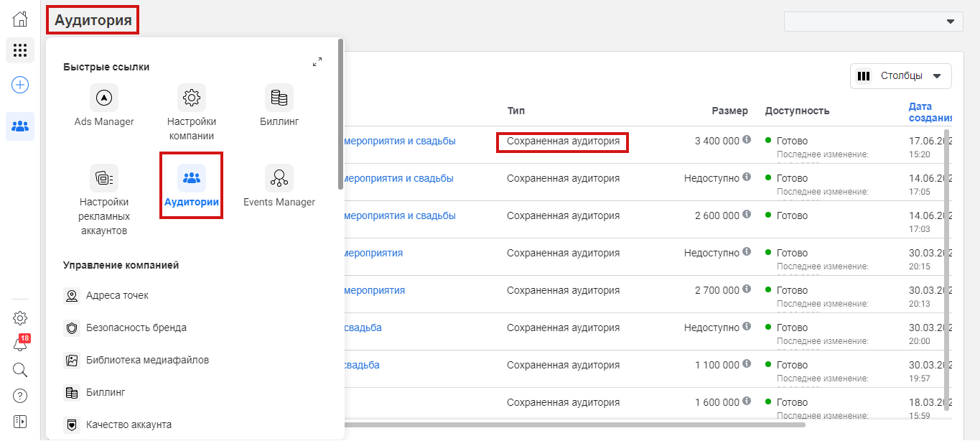Open Ads Manager quick link

point(104,98)
